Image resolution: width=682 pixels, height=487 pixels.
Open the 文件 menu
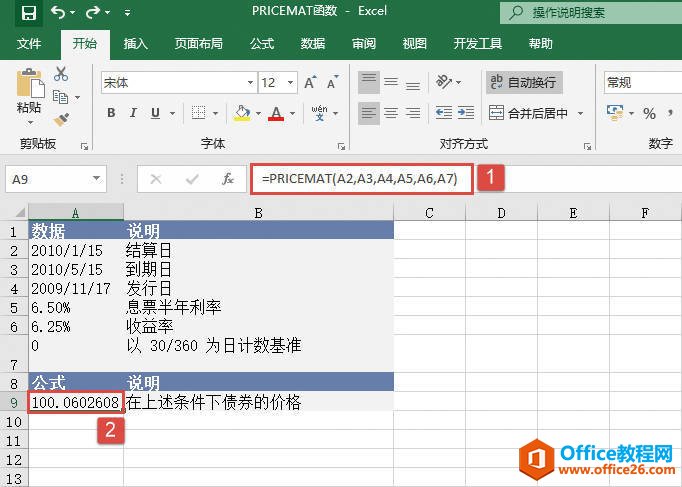(29, 43)
